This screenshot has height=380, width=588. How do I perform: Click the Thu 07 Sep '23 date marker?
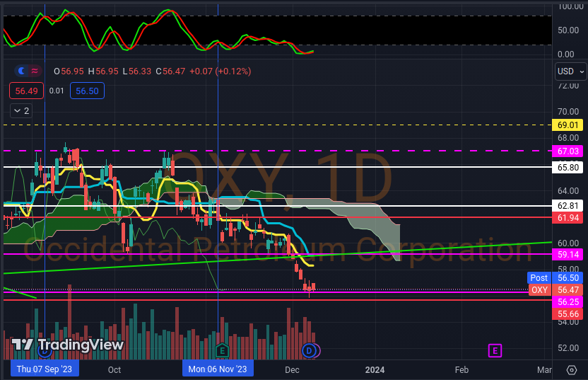click(x=45, y=369)
